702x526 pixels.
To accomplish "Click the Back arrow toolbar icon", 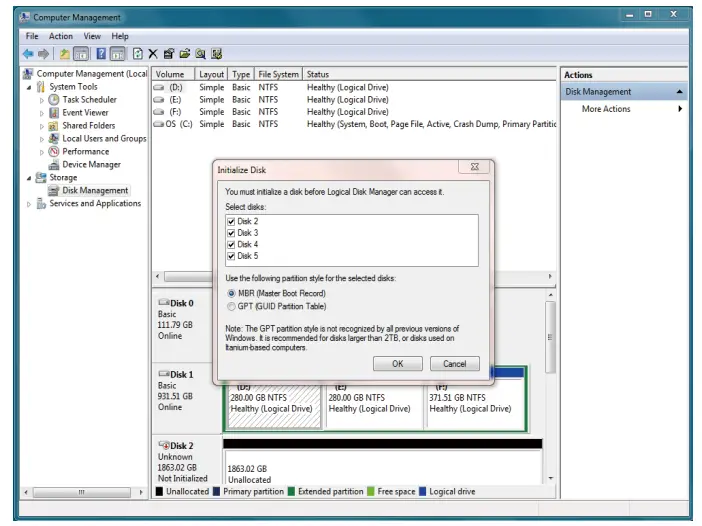I will tap(28, 54).
